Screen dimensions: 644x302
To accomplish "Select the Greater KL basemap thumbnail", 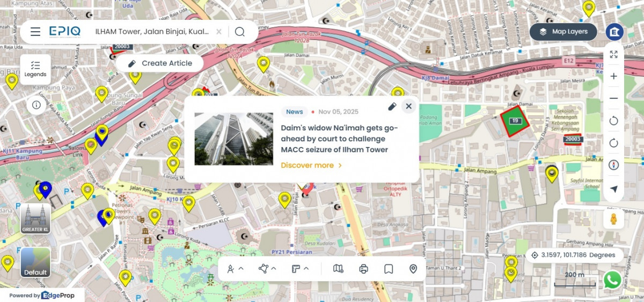I will (35, 219).
